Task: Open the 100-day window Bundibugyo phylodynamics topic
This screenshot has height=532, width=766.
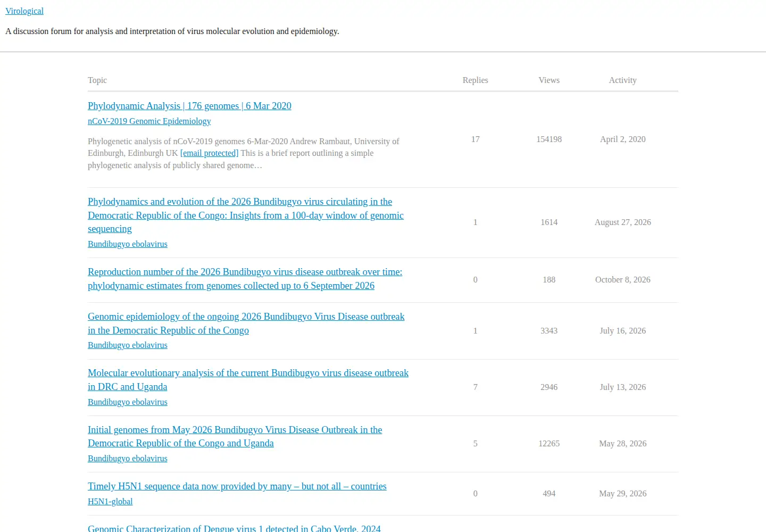Action: pos(246,215)
